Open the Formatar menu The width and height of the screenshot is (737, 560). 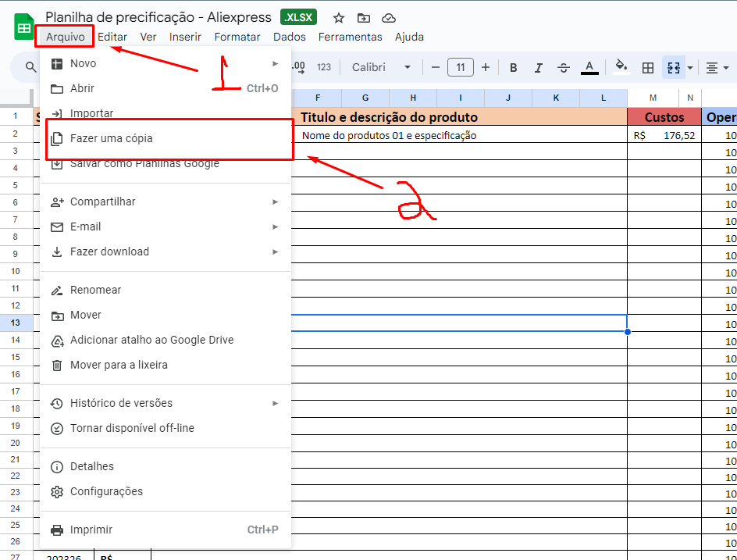[x=237, y=37]
